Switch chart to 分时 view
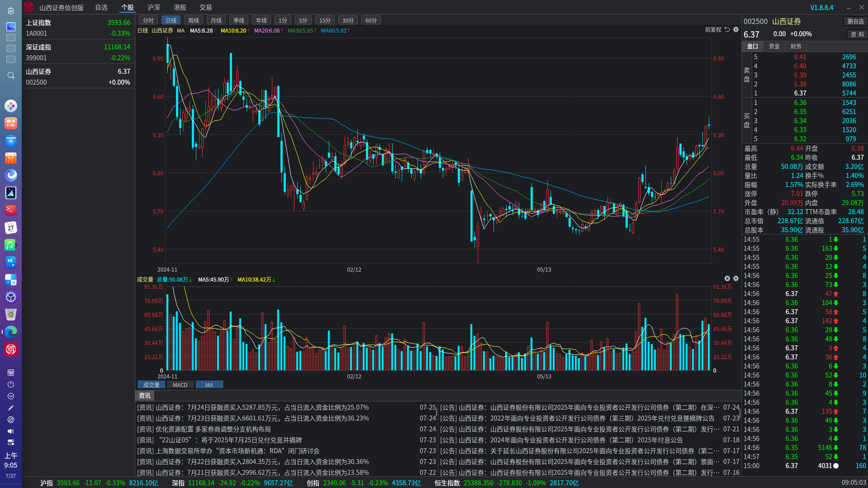Viewport: 868px width, 488px height. 148,20
